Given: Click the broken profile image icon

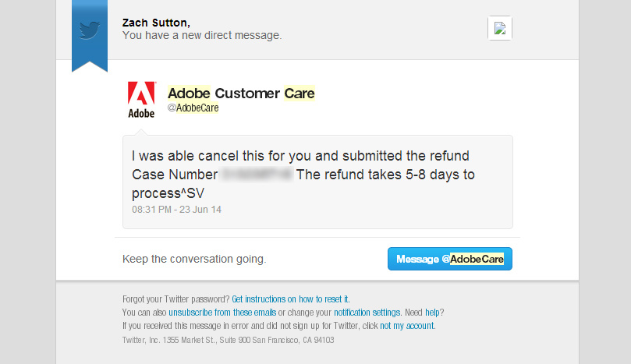Looking at the screenshot, I should click(500, 28).
